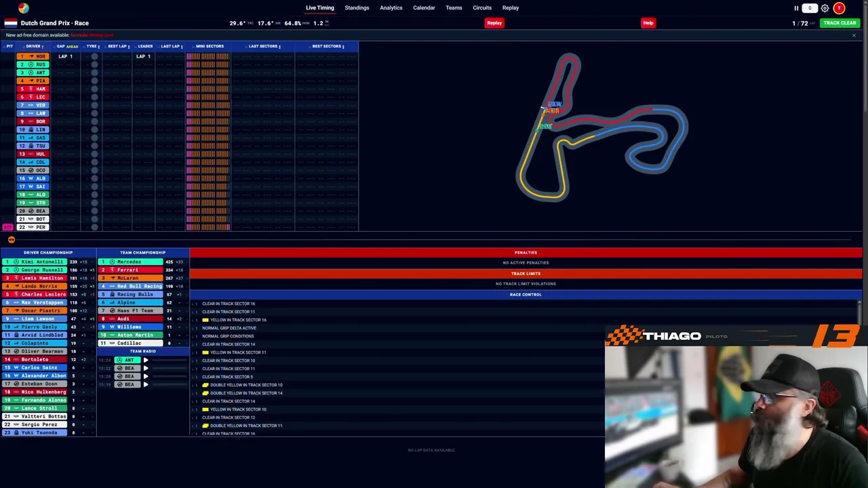The image size is (868, 488).
Task: Sort timing table by Best Lap column
Action: [x=118, y=46]
